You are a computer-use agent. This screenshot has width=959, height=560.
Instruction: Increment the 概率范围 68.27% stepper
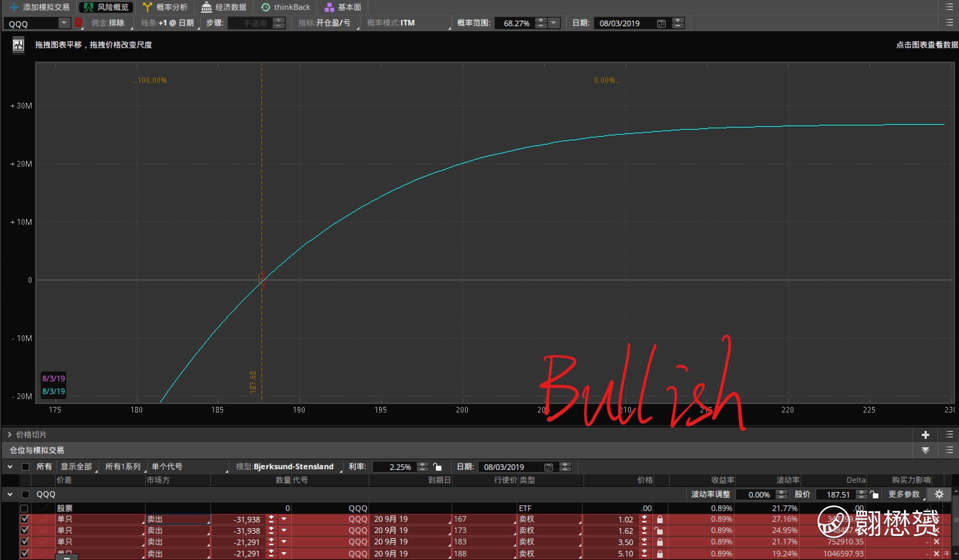[x=540, y=21]
